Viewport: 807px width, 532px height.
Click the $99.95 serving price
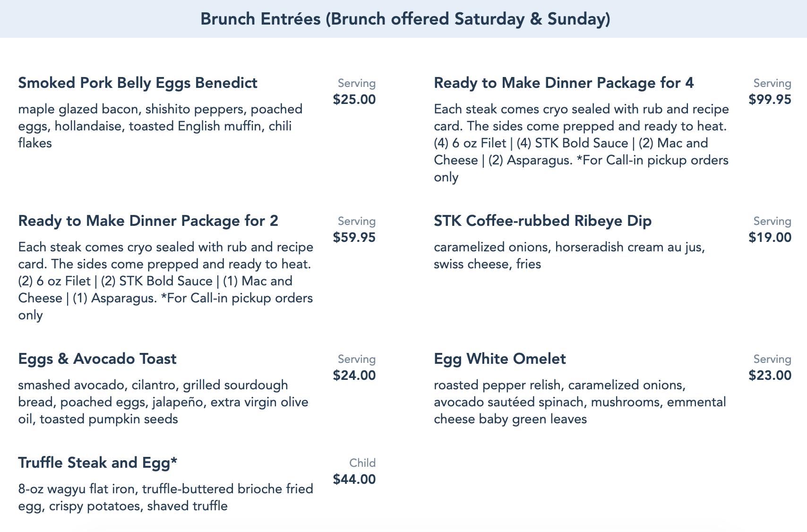[770, 100]
